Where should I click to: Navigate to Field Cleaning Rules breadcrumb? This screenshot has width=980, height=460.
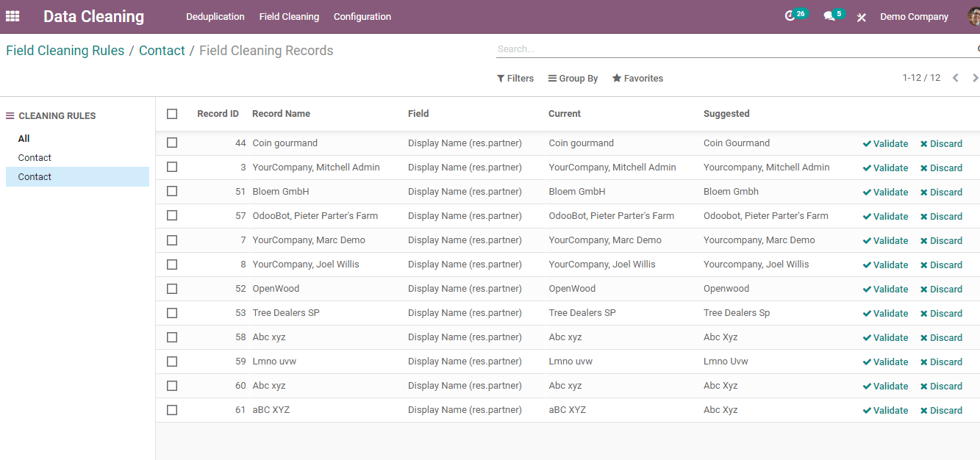tap(65, 51)
